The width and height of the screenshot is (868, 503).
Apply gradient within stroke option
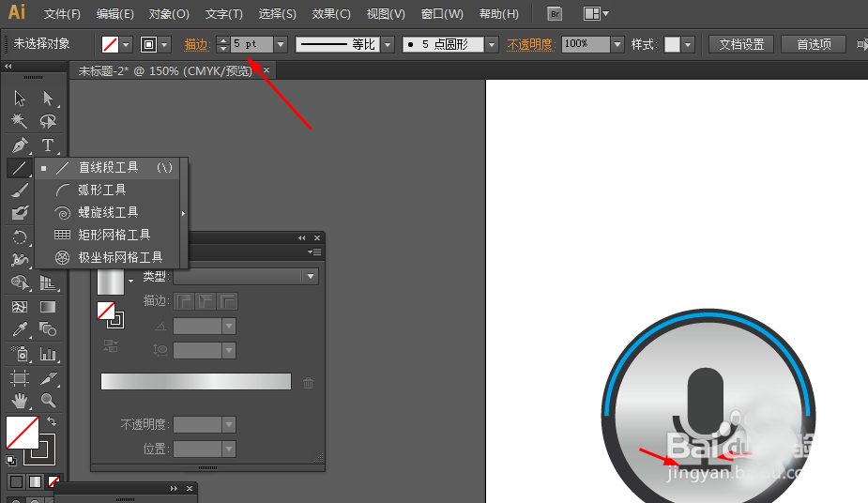[184, 301]
